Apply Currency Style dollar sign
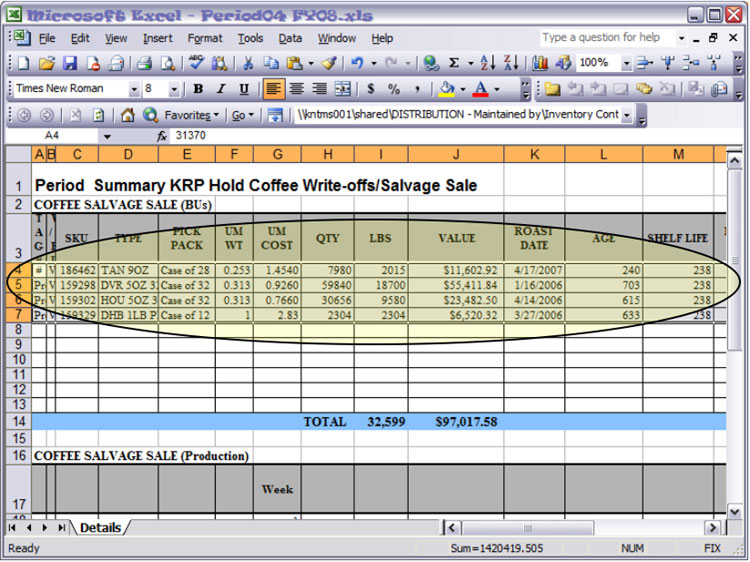 pos(371,89)
